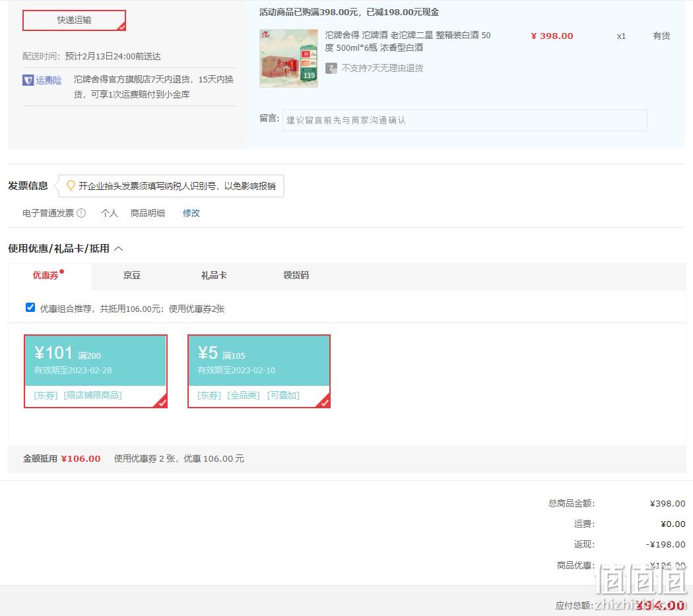This screenshot has height=616, width=693.
Task: Click the 返现 -¥198.00 value
Action: point(665,545)
